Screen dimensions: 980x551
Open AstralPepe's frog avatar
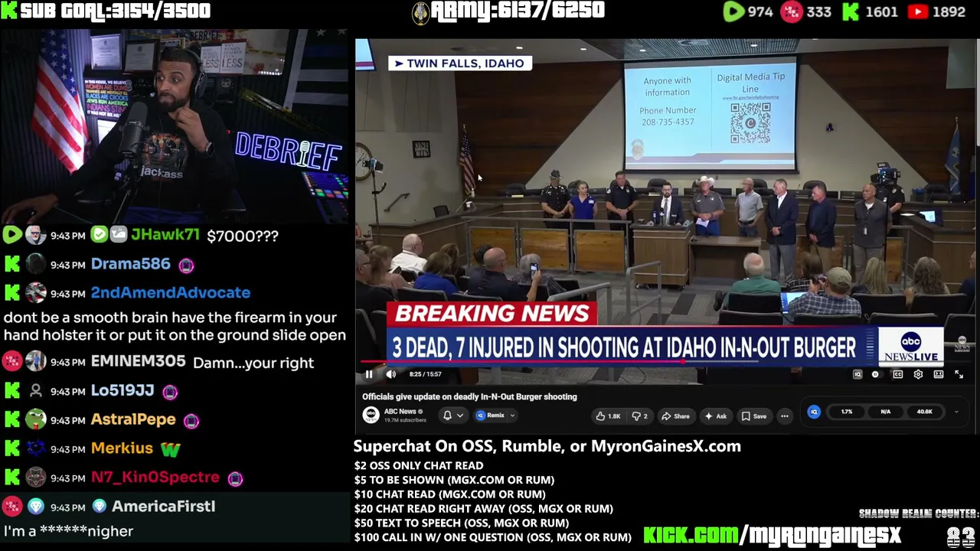pyautogui.click(x=36, y=419)
